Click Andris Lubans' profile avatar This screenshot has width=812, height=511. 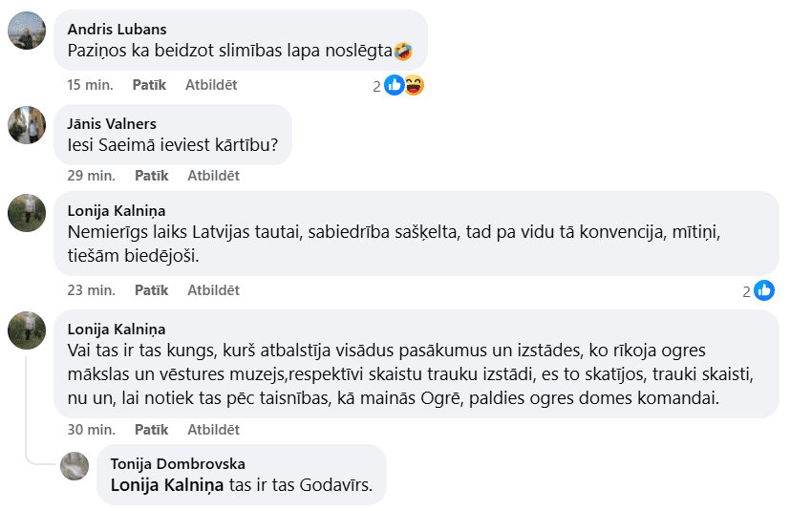click(26, 32)
